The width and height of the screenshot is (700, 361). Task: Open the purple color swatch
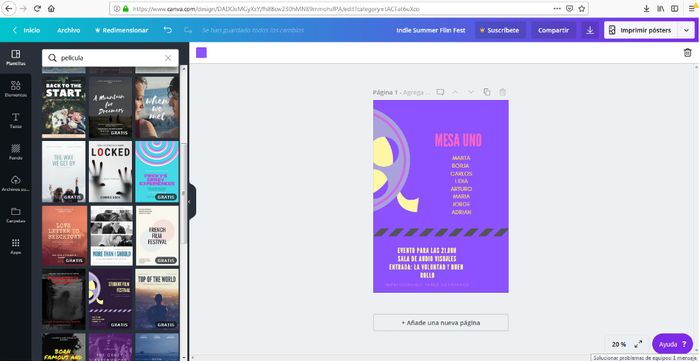click(201, 53)
